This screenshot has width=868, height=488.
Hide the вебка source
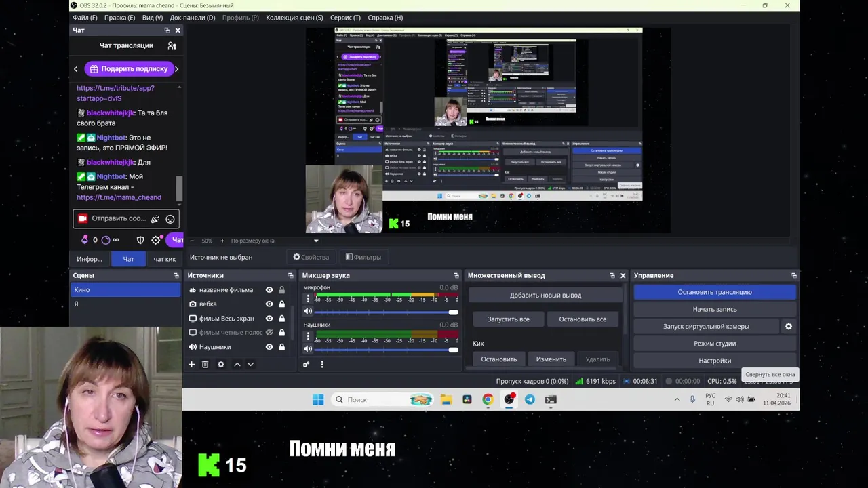[x=269, y=304]
